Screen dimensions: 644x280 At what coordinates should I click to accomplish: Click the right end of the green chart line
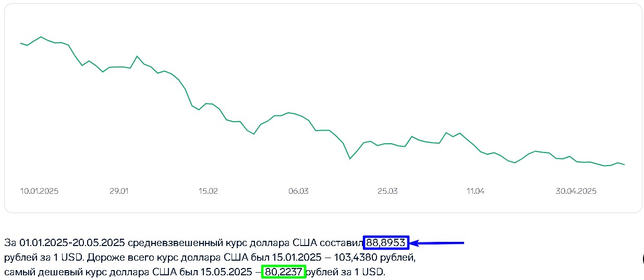click(624, 165)
